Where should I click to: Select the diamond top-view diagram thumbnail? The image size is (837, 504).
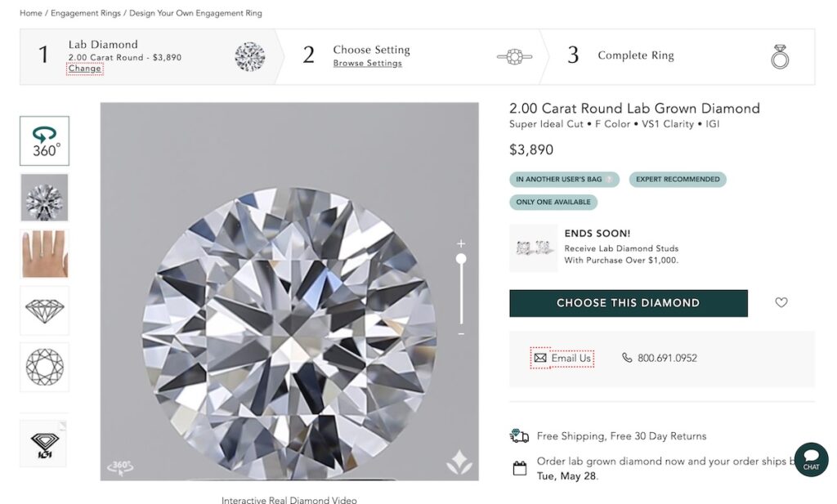[44, 368]
